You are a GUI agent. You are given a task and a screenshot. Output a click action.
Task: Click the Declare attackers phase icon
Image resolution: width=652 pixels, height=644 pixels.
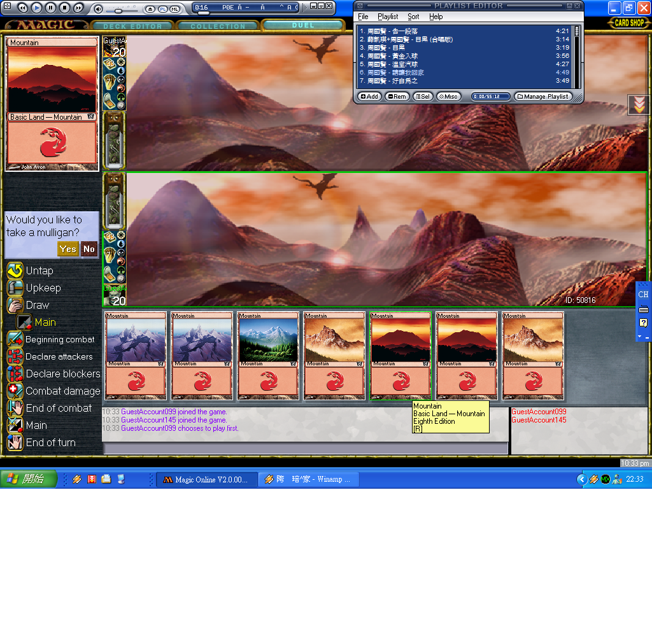tap(15, 356)
